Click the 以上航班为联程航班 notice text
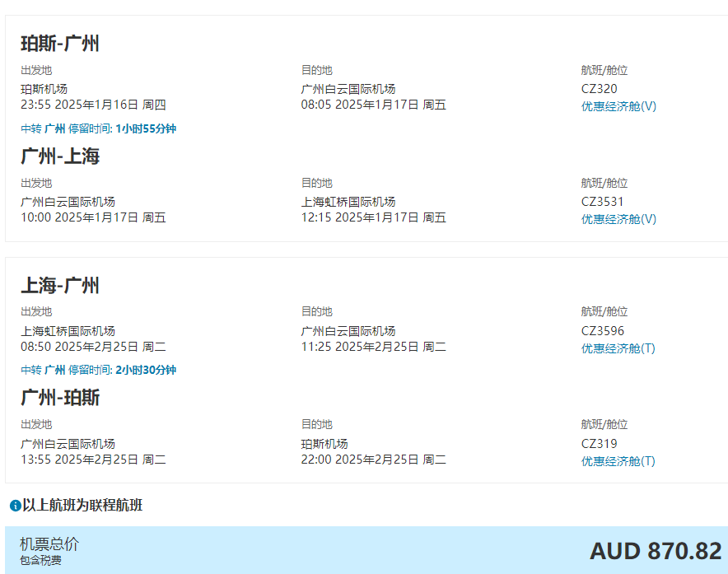The image size is (728, 574). coord(82,506)
